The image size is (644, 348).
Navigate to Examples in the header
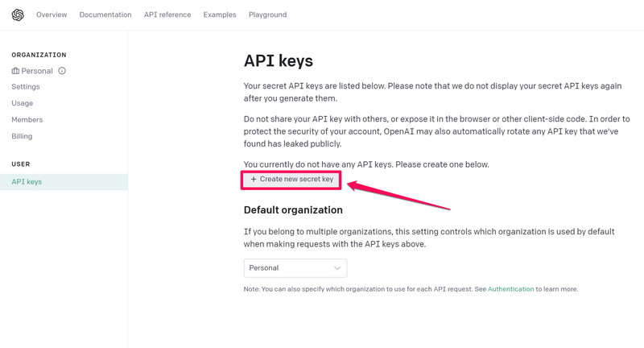pos(220,14)
